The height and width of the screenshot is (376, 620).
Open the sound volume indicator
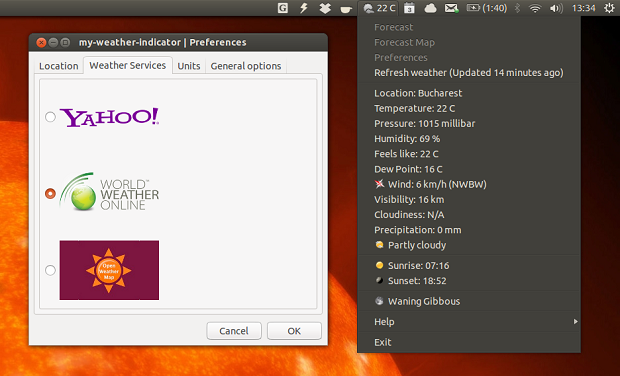[556, 8]
